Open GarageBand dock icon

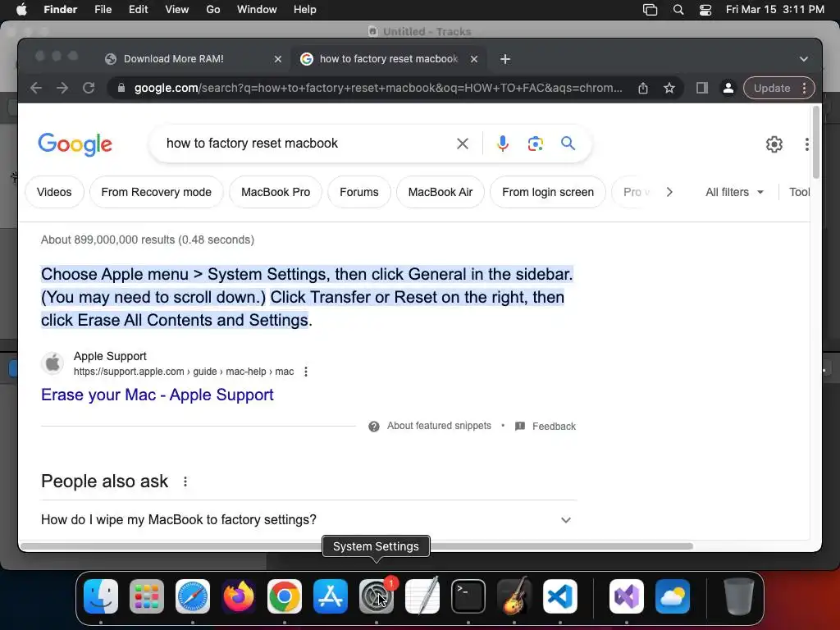click(514, 596)
